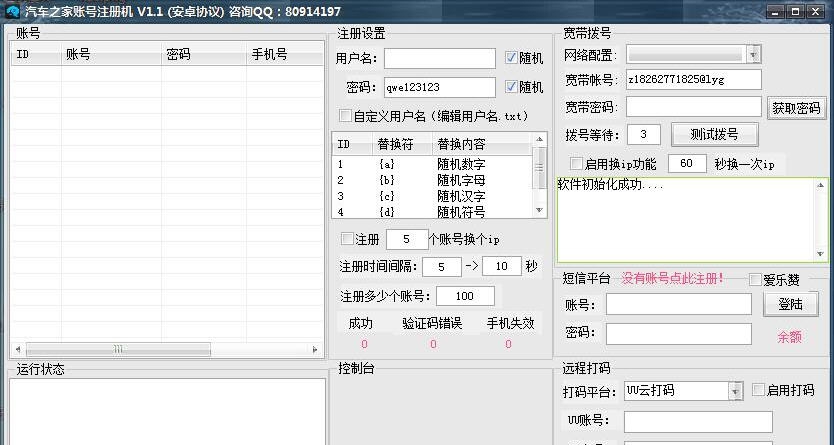The image size is (834, 445).
Task: Maximize the 汽车之家账号注册机 window
Action: 796,11
